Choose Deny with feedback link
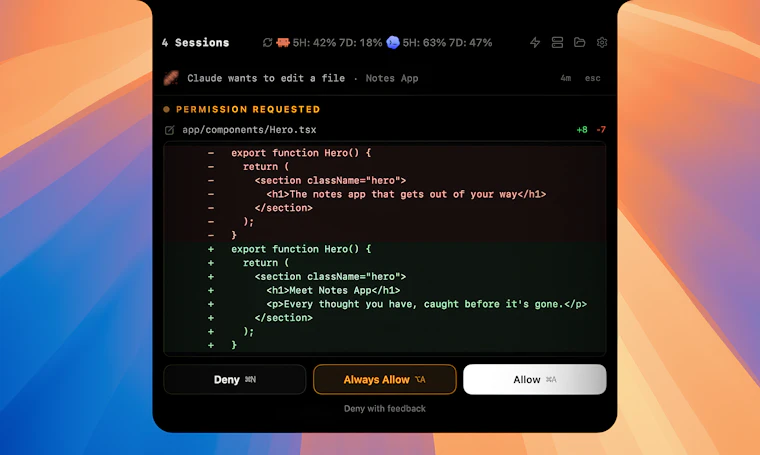 click(x=384, y=408)
